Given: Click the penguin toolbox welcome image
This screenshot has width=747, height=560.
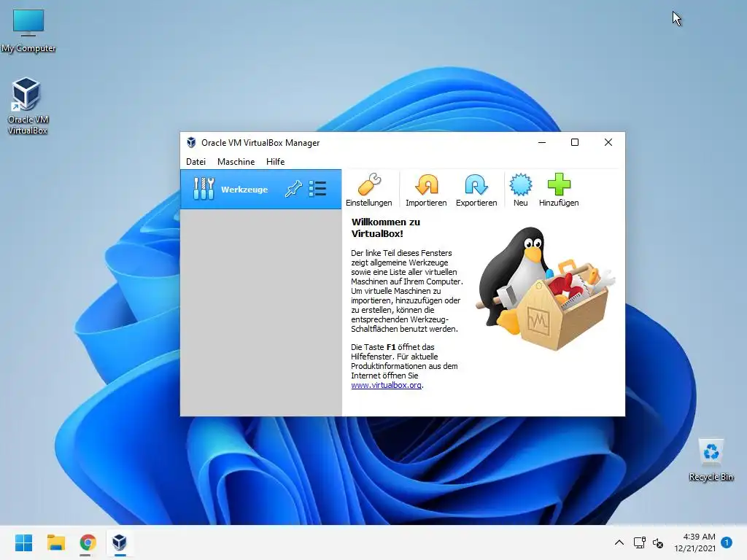Looking at the screenshot, I should tap(544, 287).
